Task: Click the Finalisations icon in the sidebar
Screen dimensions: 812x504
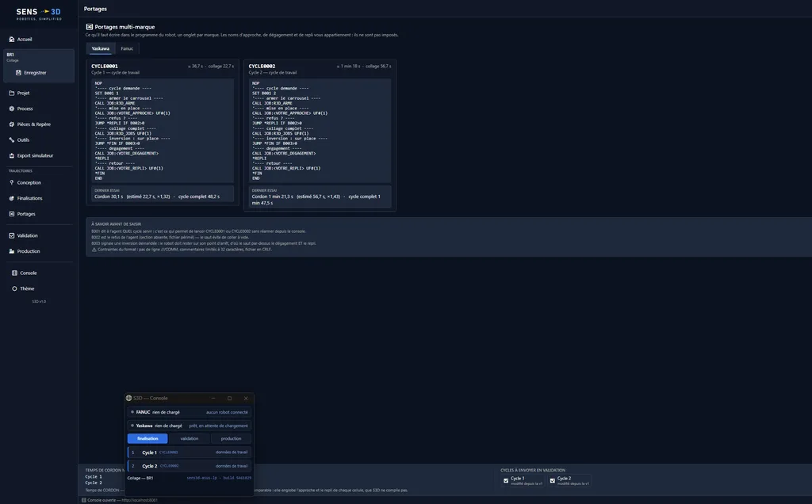Action: pyautogui.click(x=11, y=198)
